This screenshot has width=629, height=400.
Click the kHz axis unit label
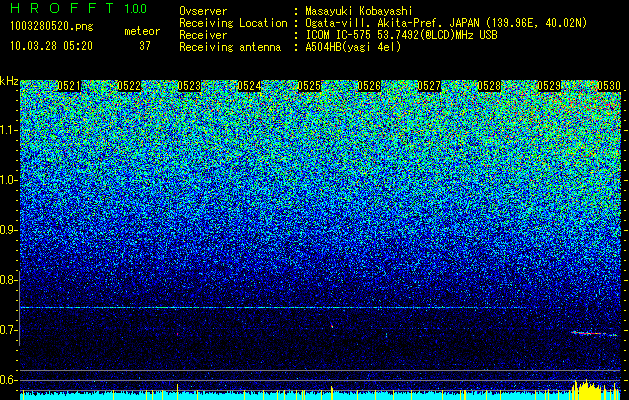pos(9,81)
